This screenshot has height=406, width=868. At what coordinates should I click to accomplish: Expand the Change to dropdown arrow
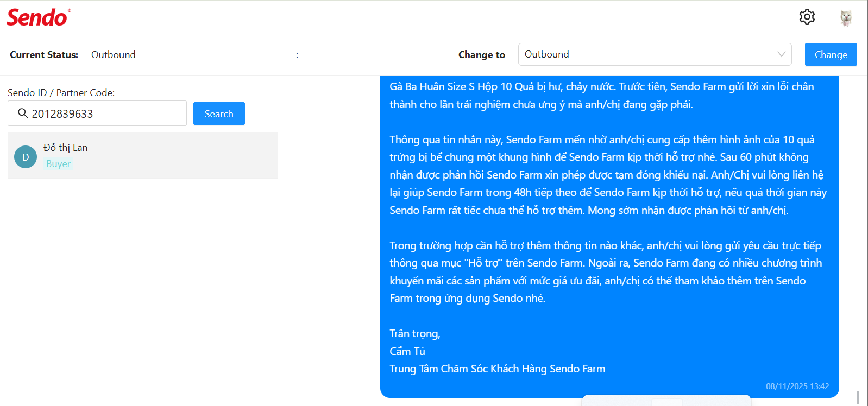[781, 54]
